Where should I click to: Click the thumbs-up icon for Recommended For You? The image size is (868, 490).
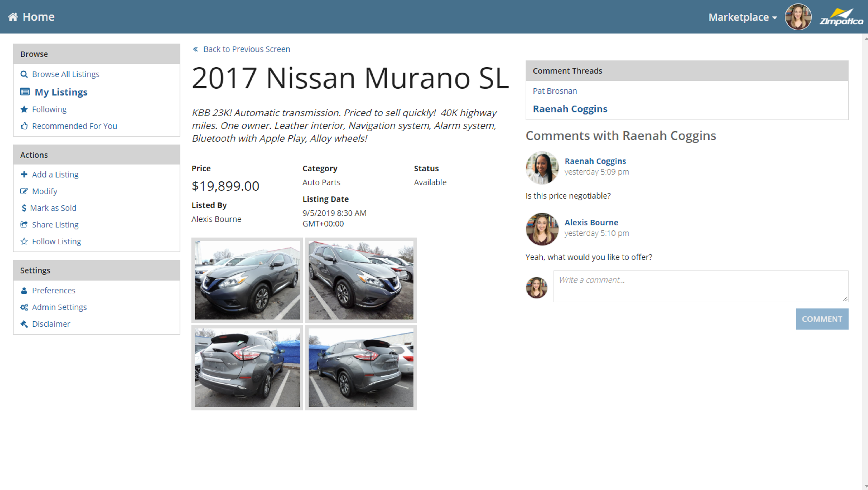[24, 126]
